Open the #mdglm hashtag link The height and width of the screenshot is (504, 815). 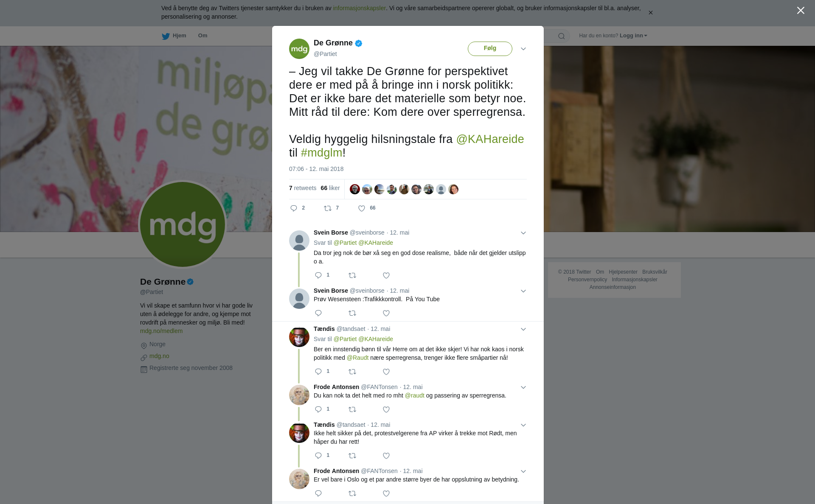pos(321,153)
